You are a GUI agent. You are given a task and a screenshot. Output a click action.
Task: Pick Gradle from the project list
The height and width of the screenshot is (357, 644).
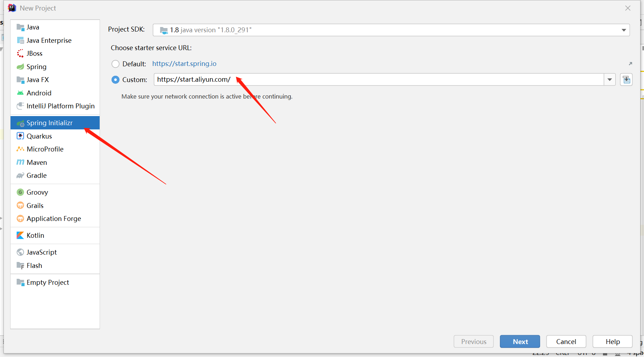click(55, 176)
